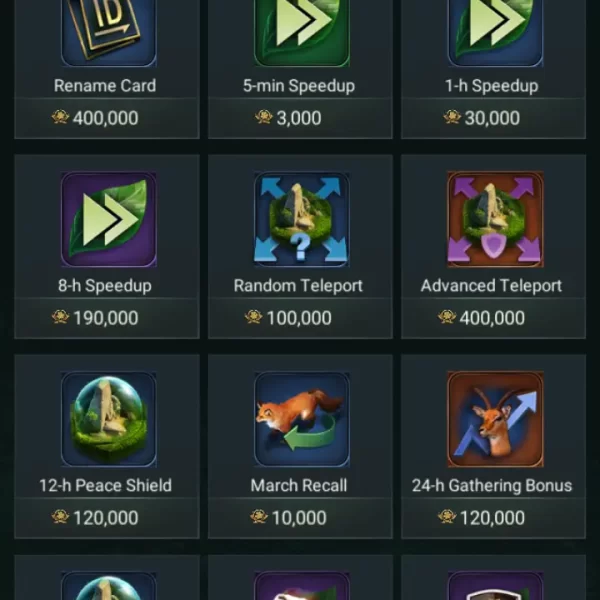Purchase 24-h Gathering Bonus for 120,000
Viewport: 600px width, 600px height.
pos(493,518)
